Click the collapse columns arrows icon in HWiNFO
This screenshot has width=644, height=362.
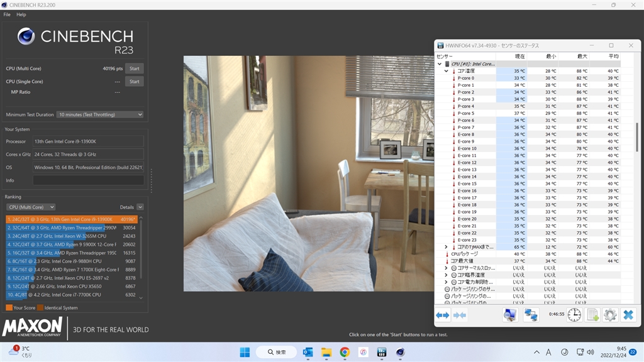point(460,315)
